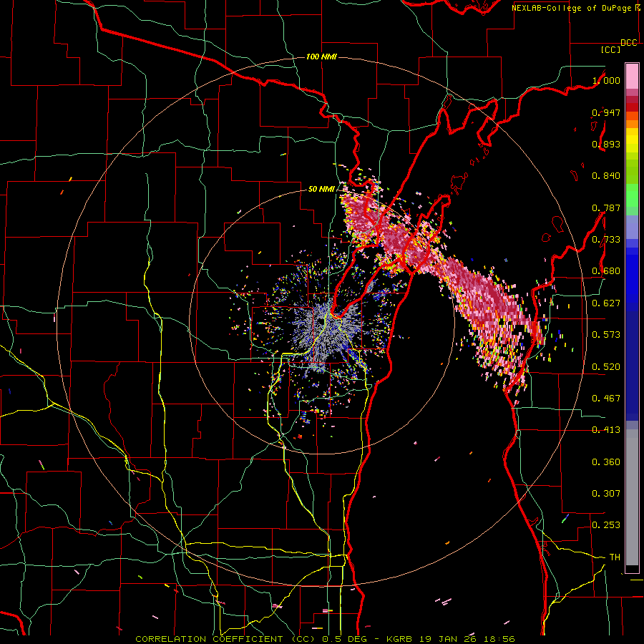Click the 0.360 scale value
The height and width of the screenshot is (644, 644).
click(606, 462)
